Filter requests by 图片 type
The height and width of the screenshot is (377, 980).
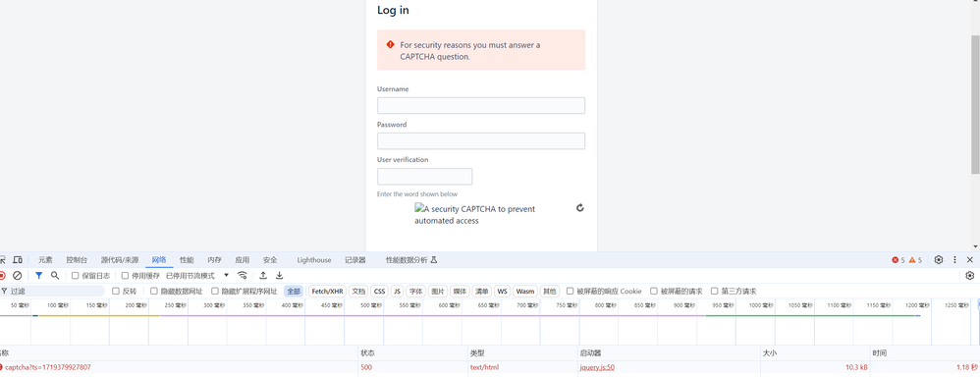point(438,292)
